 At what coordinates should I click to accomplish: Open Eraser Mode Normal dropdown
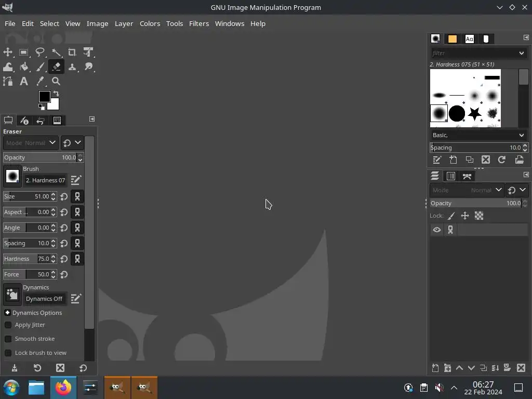31,143
